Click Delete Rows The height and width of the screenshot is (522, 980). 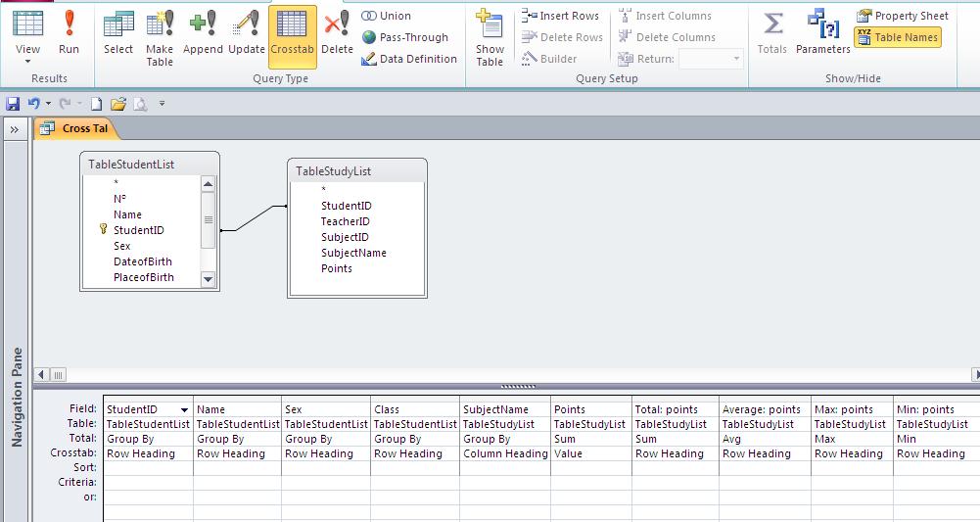[563, 37]
